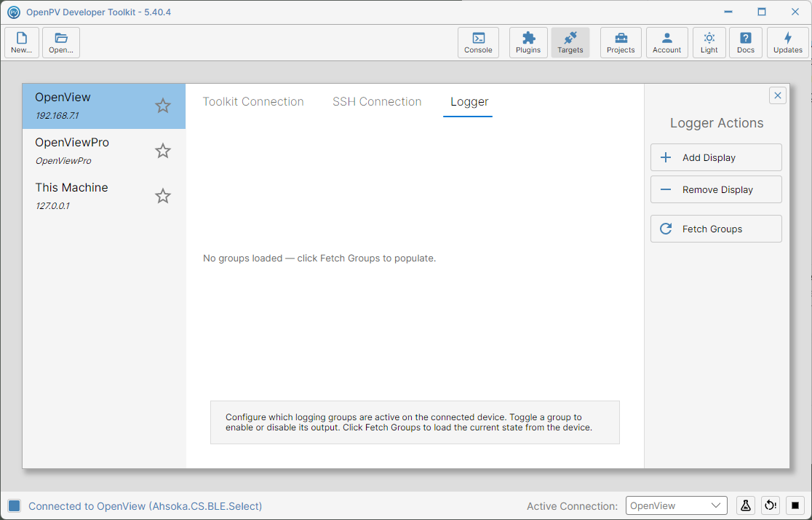This screenshot has height=520, width=812.
Task: Select the OpenView target in the list
Action: click(104, 106)
